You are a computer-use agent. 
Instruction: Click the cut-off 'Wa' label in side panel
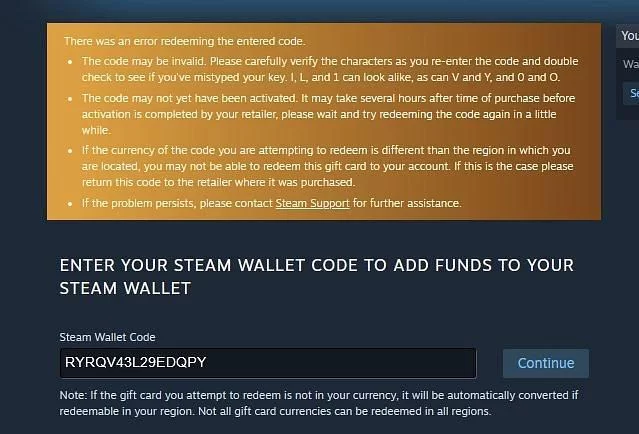(630, 64)
